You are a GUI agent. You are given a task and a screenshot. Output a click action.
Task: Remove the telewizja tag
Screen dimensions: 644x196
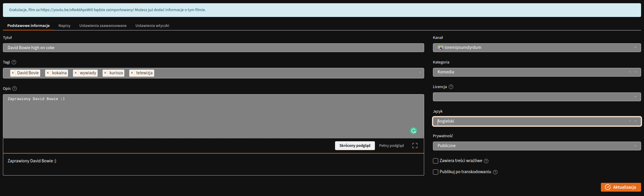coord(132,73)
